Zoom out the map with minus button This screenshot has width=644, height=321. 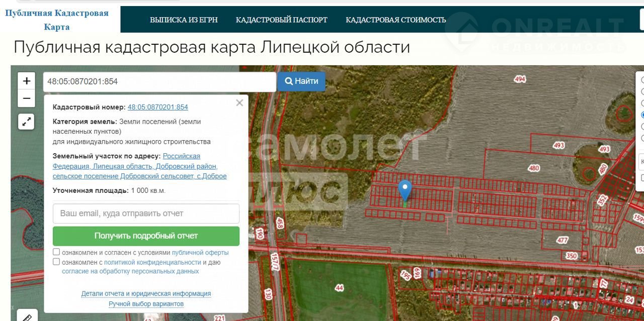tap(27, 98)
